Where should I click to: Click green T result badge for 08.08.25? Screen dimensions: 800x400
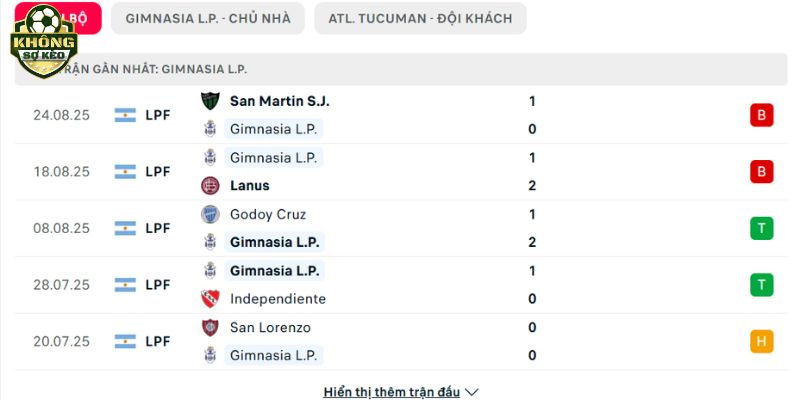point(761,229)
